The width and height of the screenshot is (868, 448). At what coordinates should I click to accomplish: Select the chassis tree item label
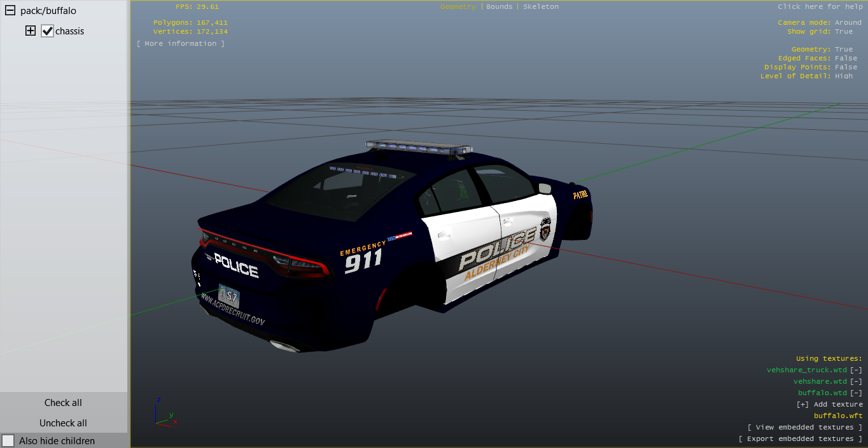70,31
